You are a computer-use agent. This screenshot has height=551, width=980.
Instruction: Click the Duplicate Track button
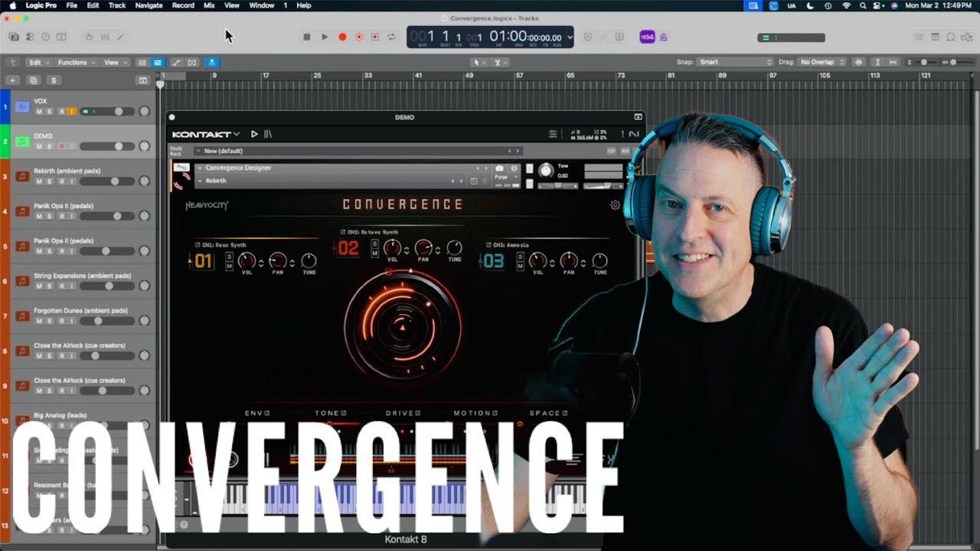33,80
